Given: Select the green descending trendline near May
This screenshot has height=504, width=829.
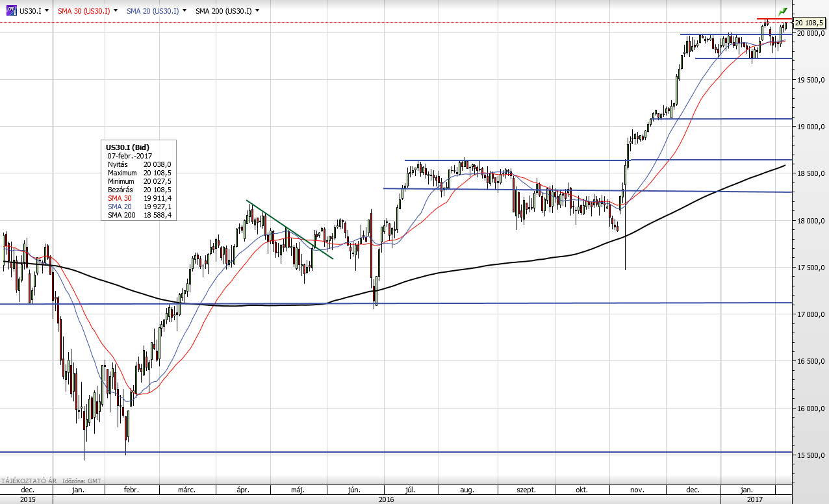Looking at the screenshot, I should click(290, 229).
